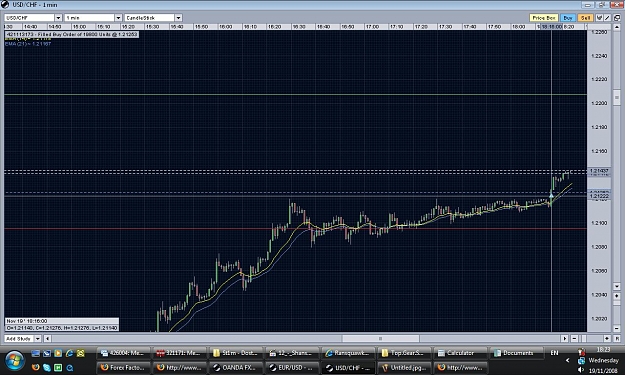Expand the CandleStick chart type dropdown
The width and height of the screenshot is (625, 375).
178,18
